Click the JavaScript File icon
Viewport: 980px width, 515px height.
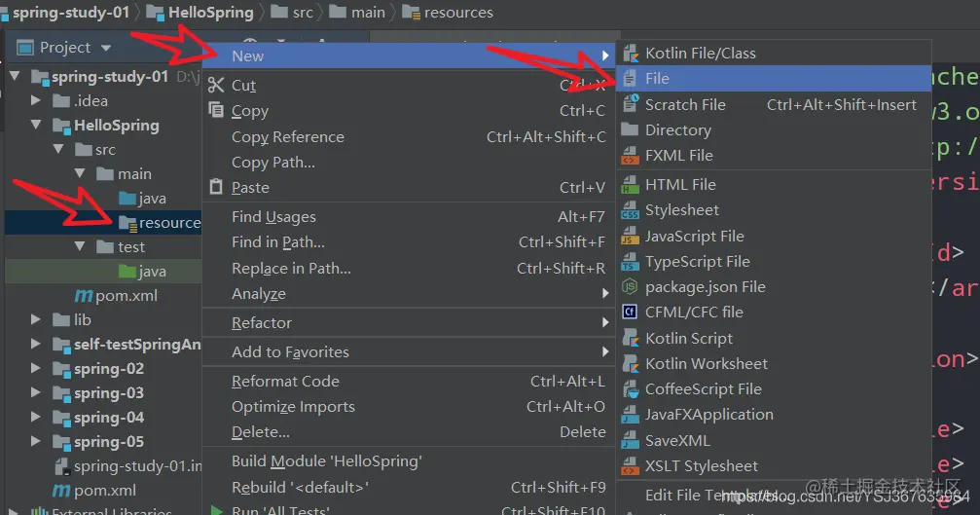point(630,237)
